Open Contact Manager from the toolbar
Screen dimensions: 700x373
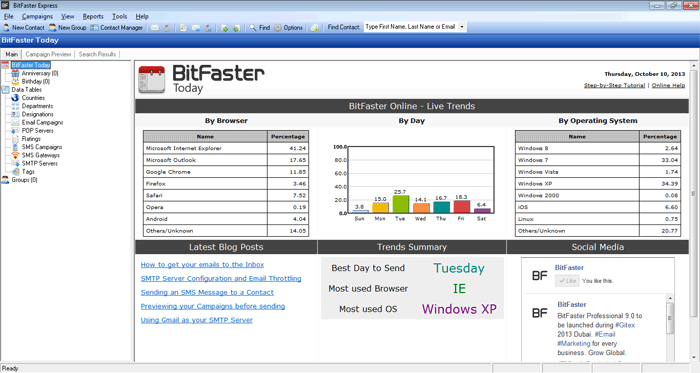[117, 28]
